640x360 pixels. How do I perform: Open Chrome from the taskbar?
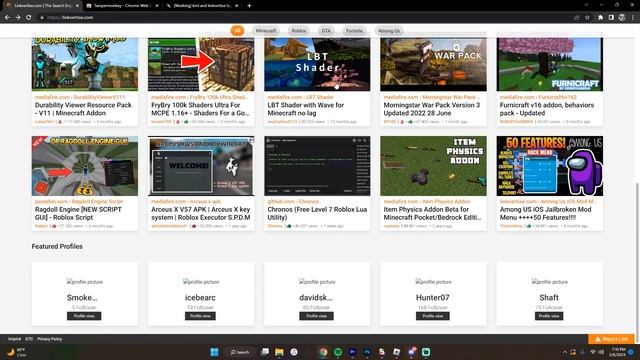(x=323, y=352)
